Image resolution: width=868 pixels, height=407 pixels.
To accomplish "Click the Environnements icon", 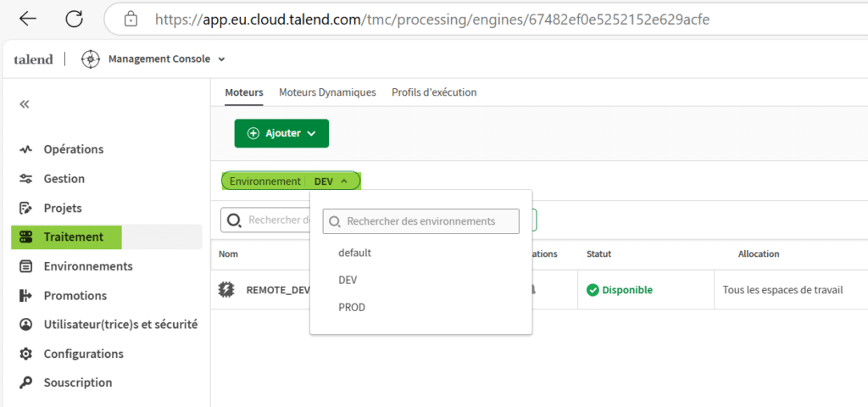I will 25,266.
